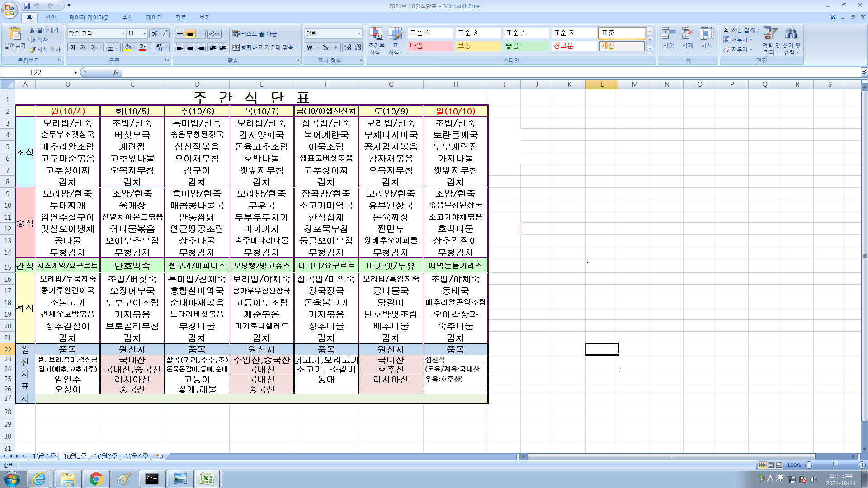Click the increase decimal icon
Viewport: 868px width, 488px height.
click(x=347, y=47)
